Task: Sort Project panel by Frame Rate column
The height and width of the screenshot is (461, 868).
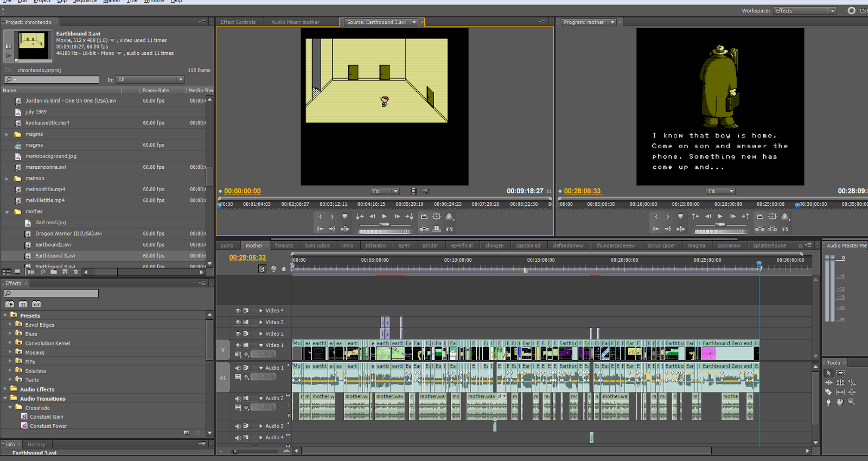Action: pyautogui.click(x=156, y=91)
